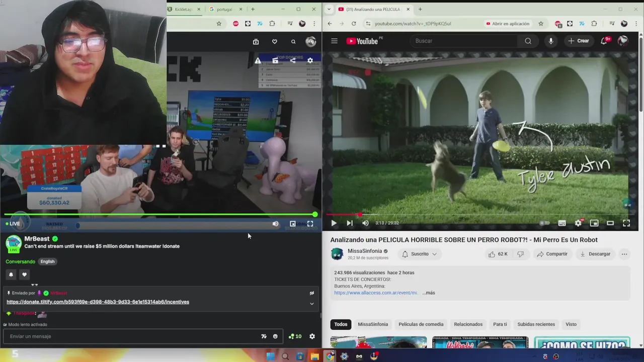Toggle Kick stream notification bell

pyautogui.click(x=11, y=275)
